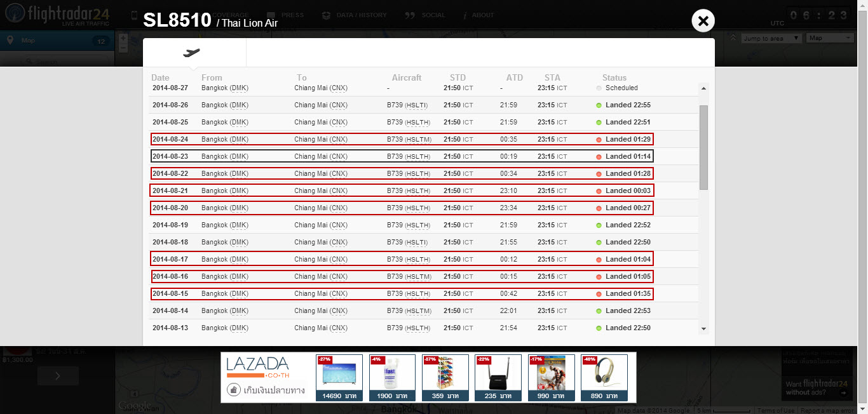Select the date cell '2014-08-17'
The height and width of the screenshot is (414, 868).
(170, 259)
